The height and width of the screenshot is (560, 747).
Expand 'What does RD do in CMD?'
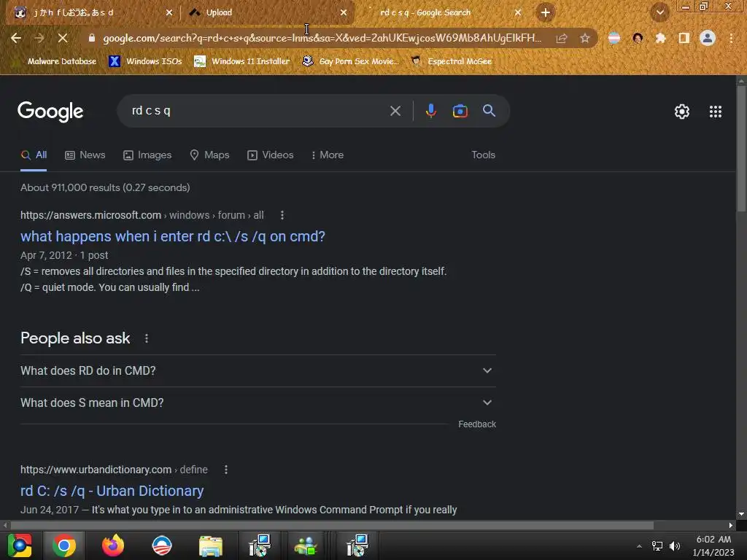(258, 371)
